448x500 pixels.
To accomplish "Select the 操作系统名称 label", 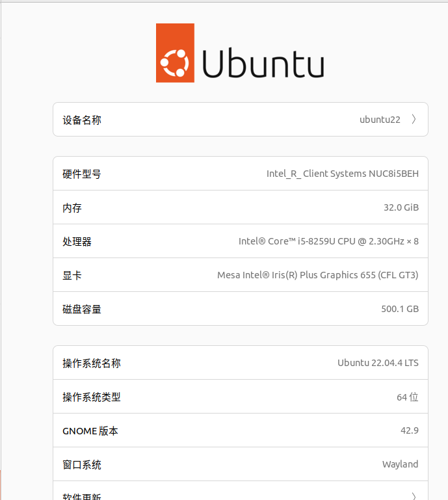I will tap(92, 363).
